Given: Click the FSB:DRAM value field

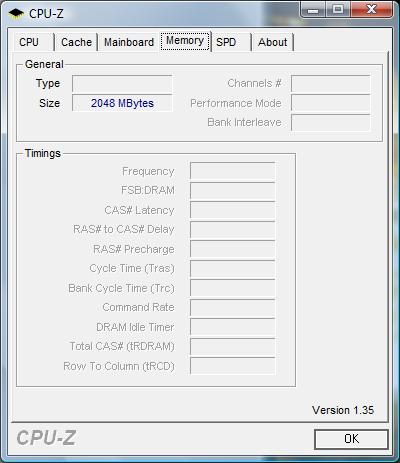Looking at the screenshot, I should point(232,191).
